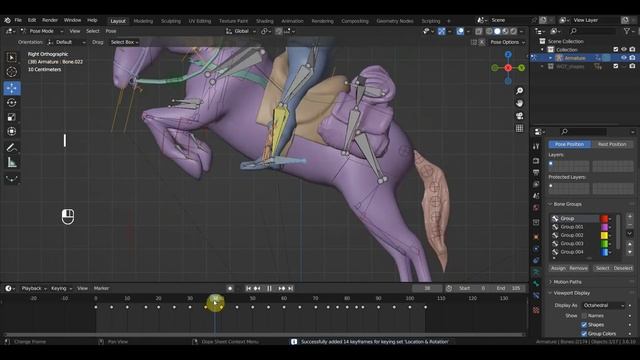The height and width of the screenshot is (360, 640).
Task: Select the Annotate tool
Action: pyautogui.click(x=11, y=148)
